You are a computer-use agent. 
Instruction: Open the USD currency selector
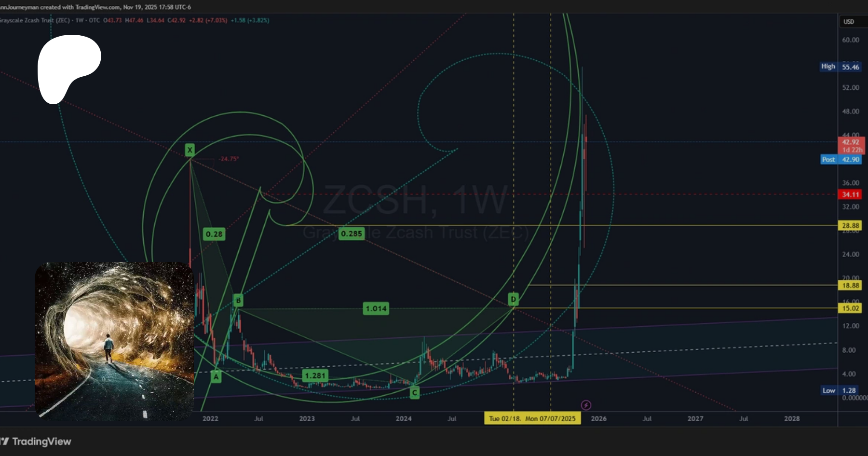click(x=849, y=22)
